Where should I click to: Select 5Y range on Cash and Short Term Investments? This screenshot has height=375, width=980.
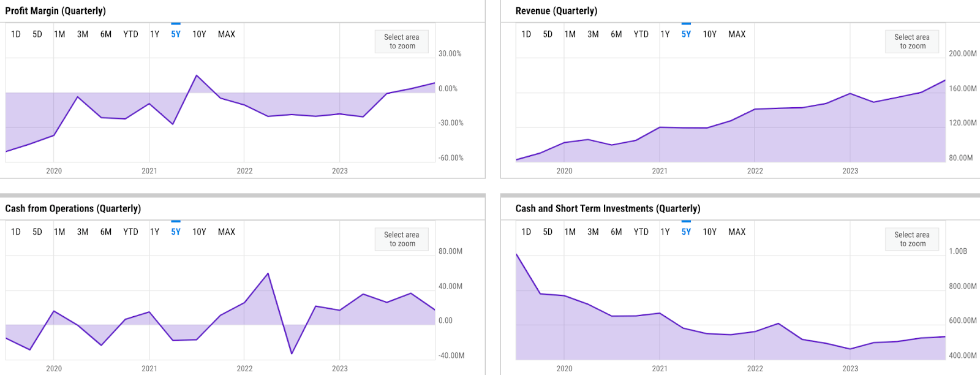pos(686,232)
